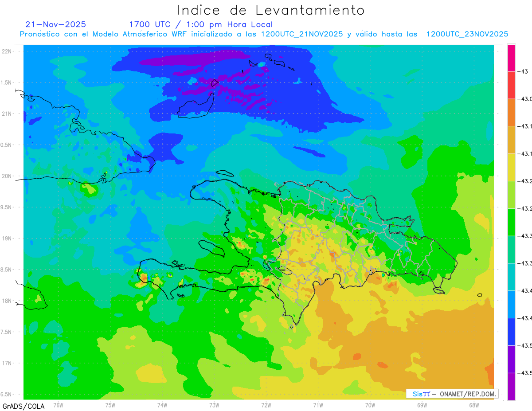Viewport: 532px width, 411px height.
Task: Pick the orange swatch in the legend
Action: (x=511, y=113)
